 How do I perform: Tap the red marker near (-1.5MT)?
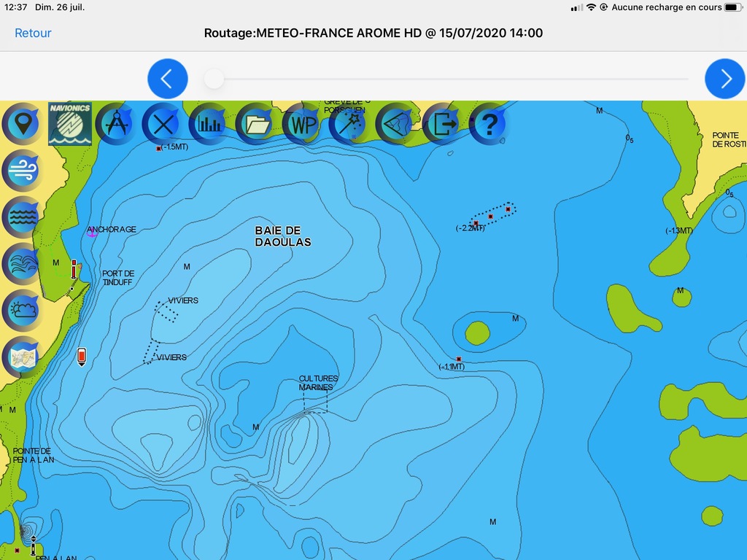click(158, 149)
